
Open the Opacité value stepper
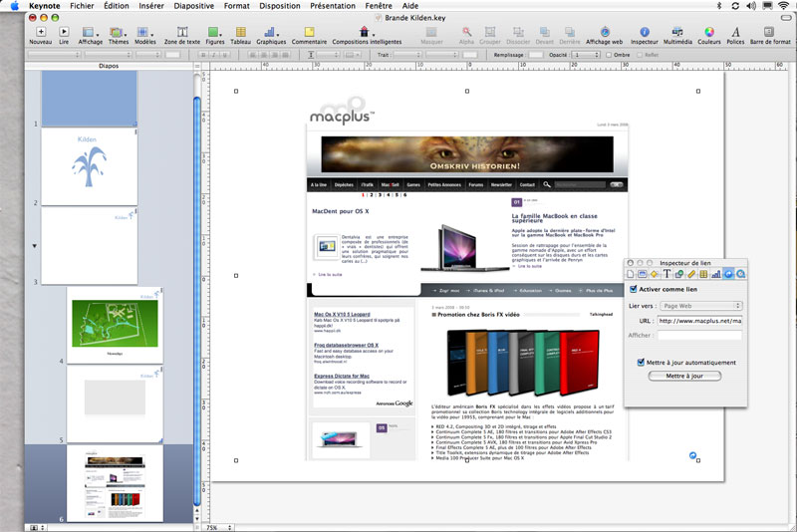tap(597, 55)
